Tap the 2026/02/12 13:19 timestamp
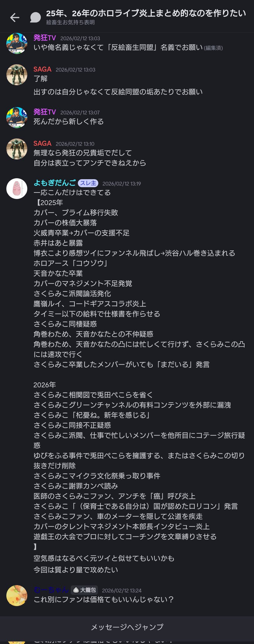 click(122, 184)
